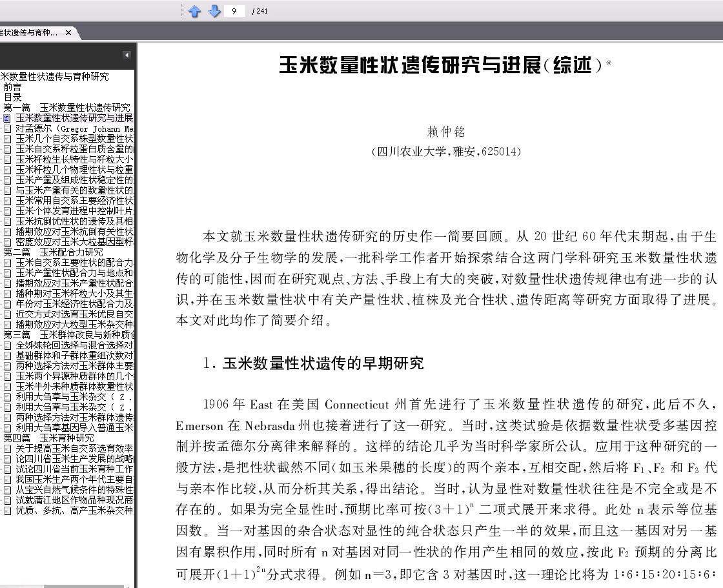Image resolution: width=723 pixels, height=588 pixels.
Task: Close the document tab
Action: pyautogui.click(x=68, y=33)
